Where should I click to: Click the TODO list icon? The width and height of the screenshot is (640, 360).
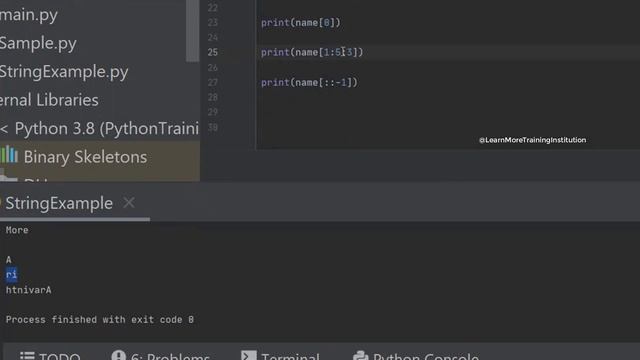pyautogui.click(x=27, y=356)
